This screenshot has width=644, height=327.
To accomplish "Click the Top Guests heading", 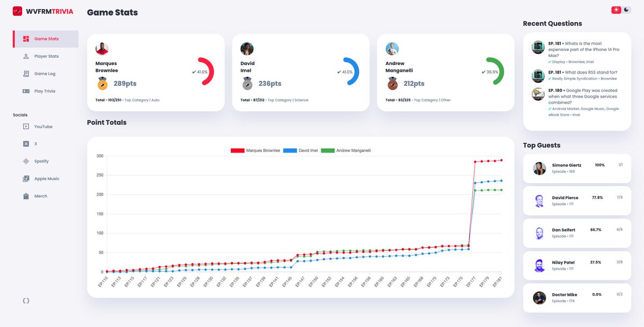I will (x=541, y=146).
